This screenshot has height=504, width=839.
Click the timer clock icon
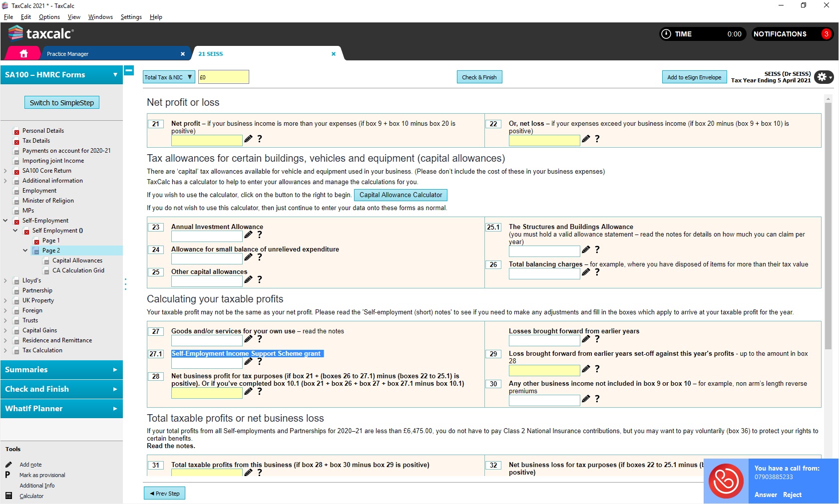coord(666,34)
